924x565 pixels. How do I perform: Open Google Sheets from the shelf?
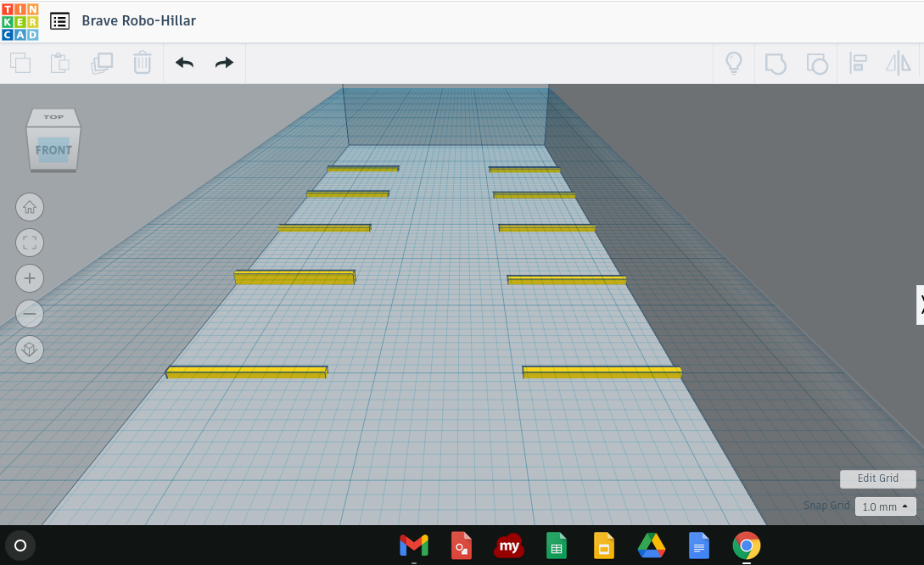[x=557, y=545]
